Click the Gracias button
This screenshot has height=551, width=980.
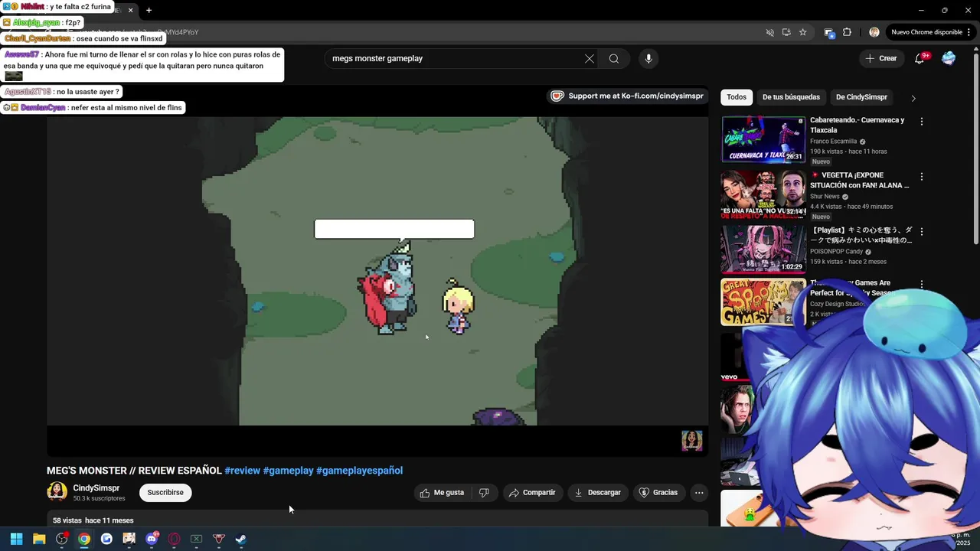click(x=658, y=493)
